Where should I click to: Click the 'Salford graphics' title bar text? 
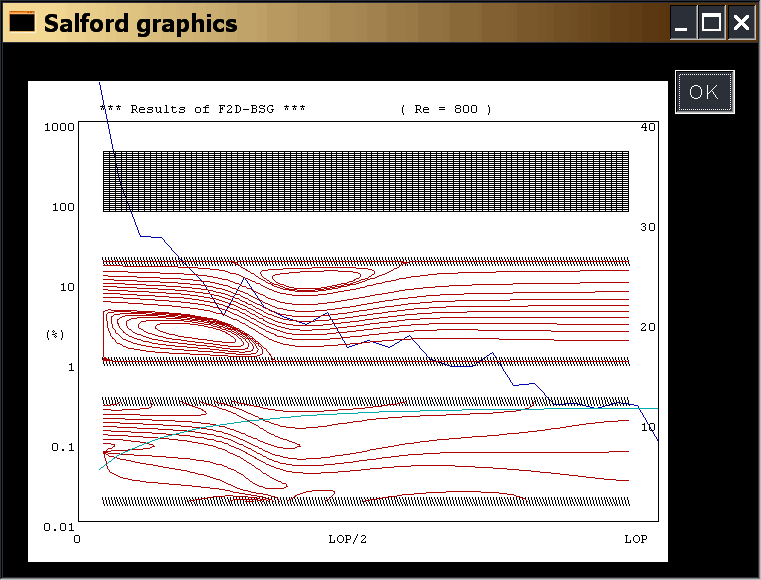pyautogui.click(x=141, y=23)
